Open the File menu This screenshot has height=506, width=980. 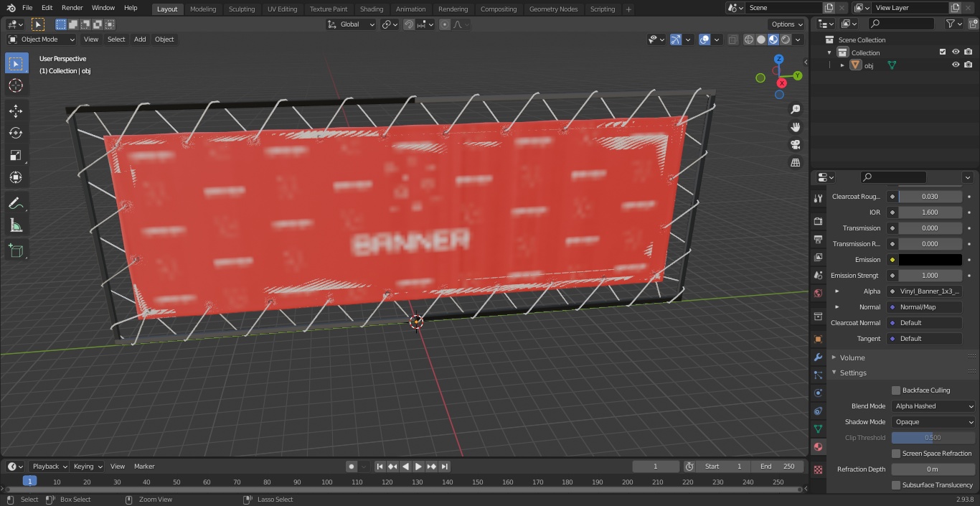(27, 8)
